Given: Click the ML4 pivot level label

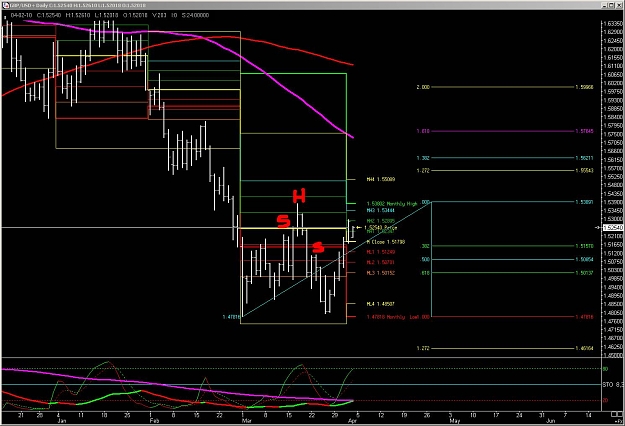Looking at the screenshot, I should pyautogui.click(x=381, y=304).
